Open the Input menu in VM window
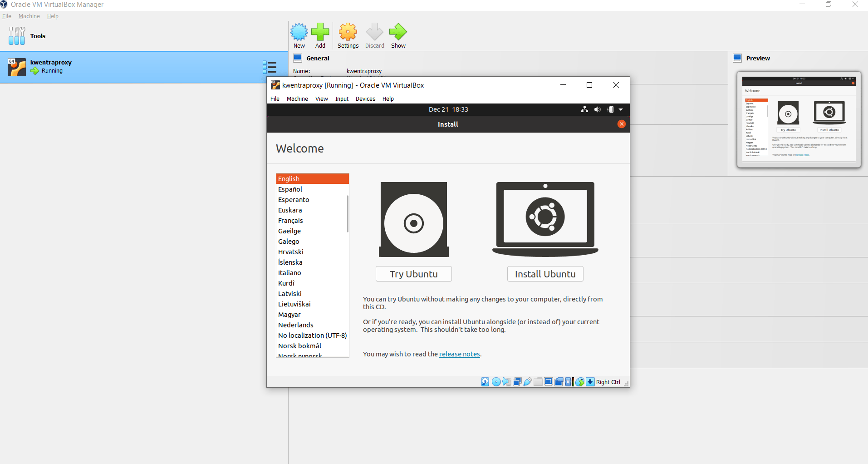The image size is (868, 464). (342, 99)
